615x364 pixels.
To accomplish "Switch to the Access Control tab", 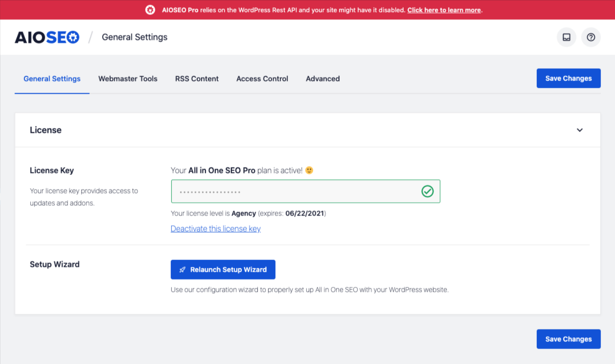I will 262,79.
